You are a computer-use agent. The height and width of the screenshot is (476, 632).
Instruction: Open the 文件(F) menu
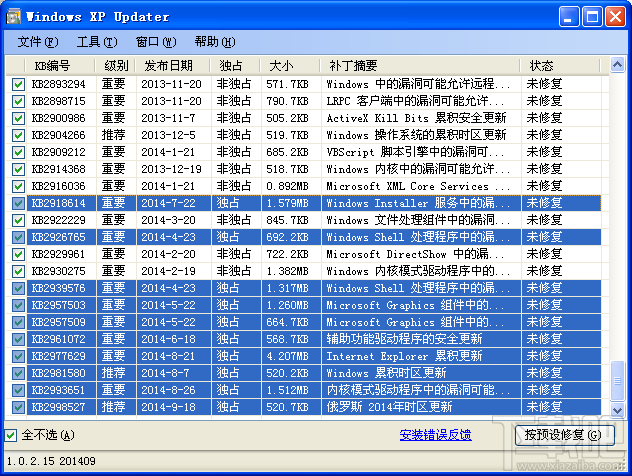(38, 42)
